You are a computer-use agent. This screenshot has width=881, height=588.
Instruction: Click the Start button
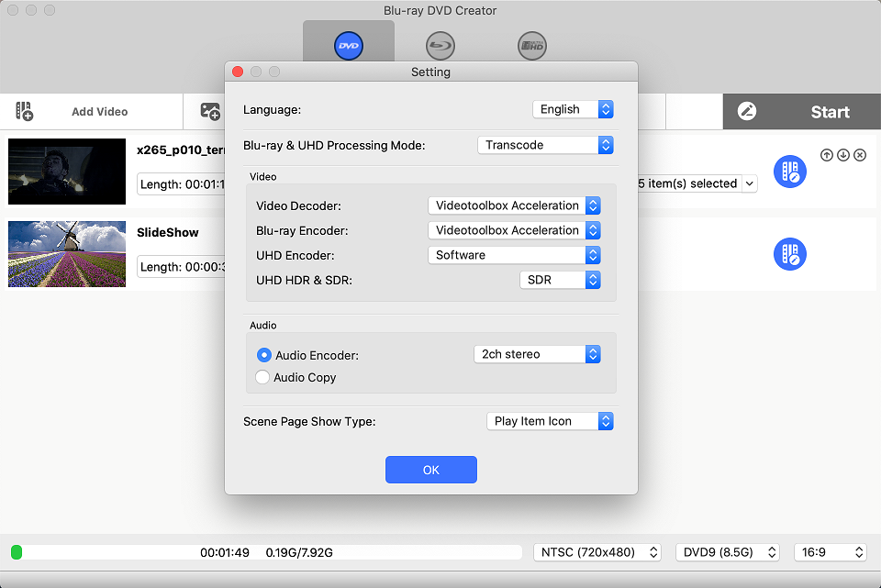830,112
